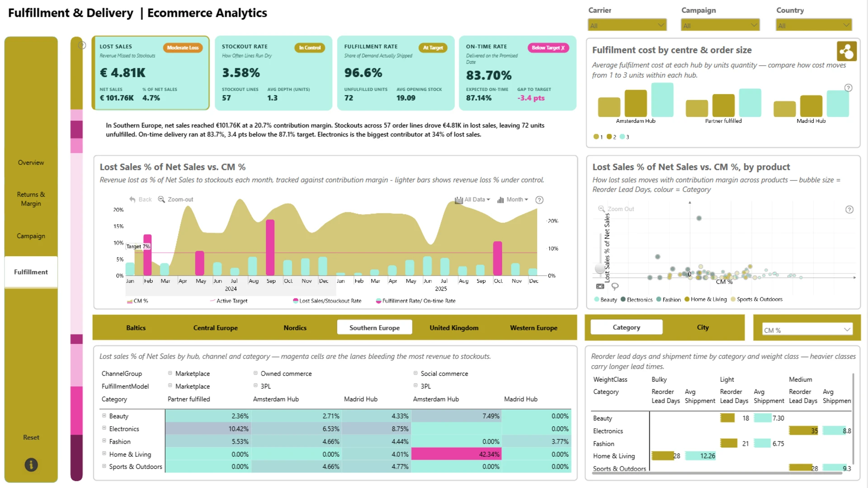Select the Nordics region tab
Viewport: 868px width, 488px height.
click(x=295, y=328)
